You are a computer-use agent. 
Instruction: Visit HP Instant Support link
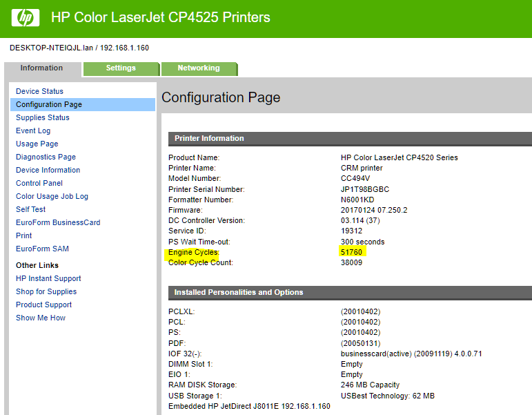[48, 278]
